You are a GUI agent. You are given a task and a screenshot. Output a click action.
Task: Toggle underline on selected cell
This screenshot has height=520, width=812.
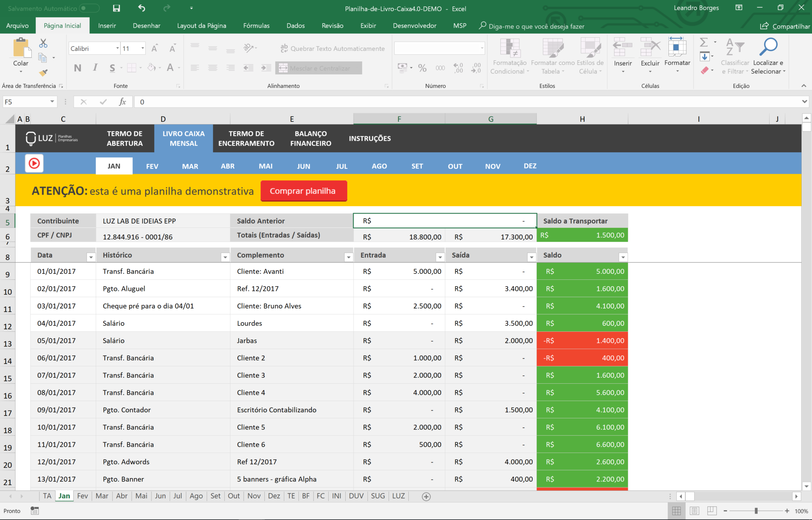pyautogui.click(x=112, y=67)
